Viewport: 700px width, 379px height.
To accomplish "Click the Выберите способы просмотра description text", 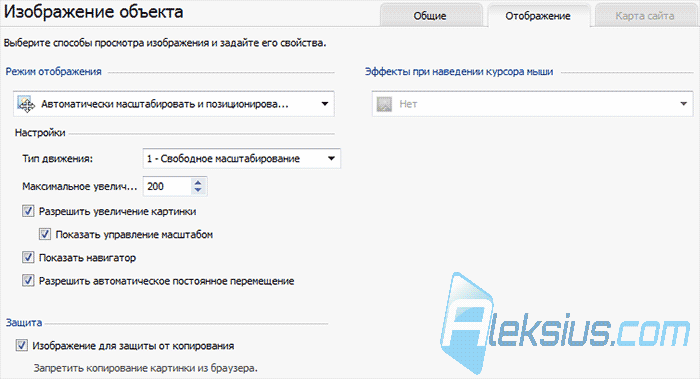I will (x=165, y=43).
